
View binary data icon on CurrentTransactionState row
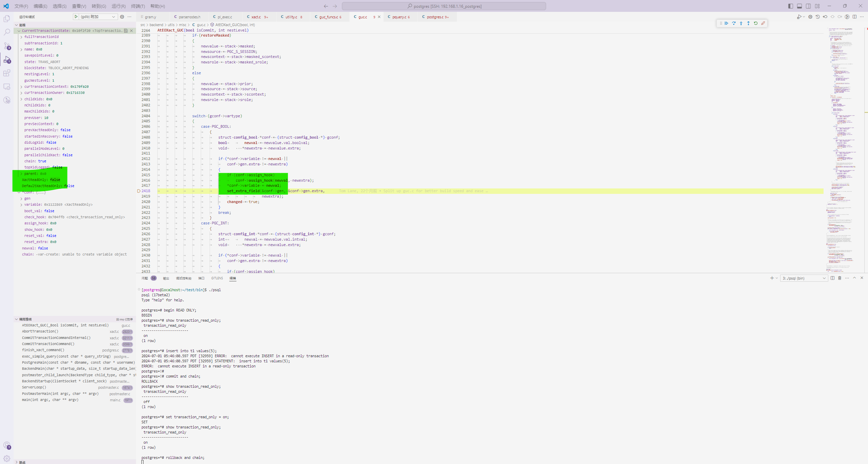[126, 31]
